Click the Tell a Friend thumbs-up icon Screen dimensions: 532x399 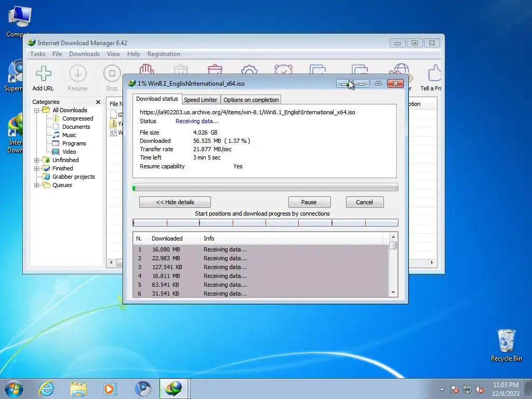pyautogui.click(x=434, y=73)
